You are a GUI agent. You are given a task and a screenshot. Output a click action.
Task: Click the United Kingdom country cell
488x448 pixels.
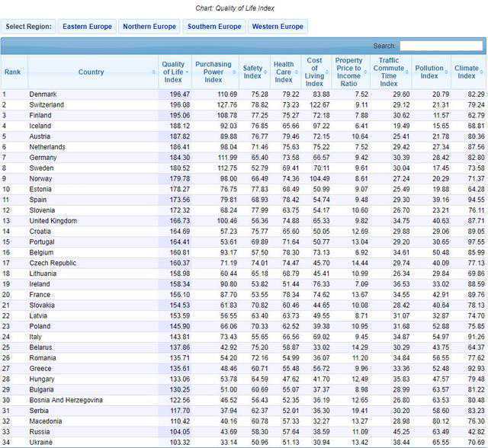54,220
